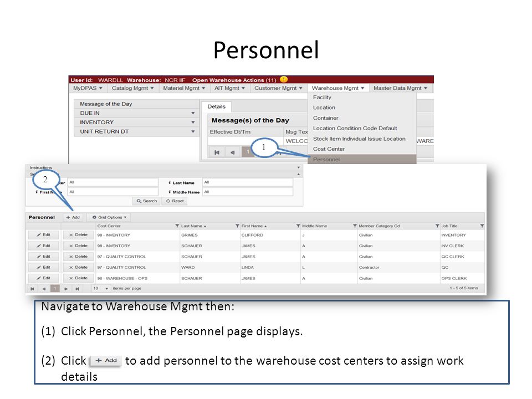Viewport: 532px width, 399px height.
Task: Delete the GRIMES CLIFFORD row
Action: pos(78,235)
